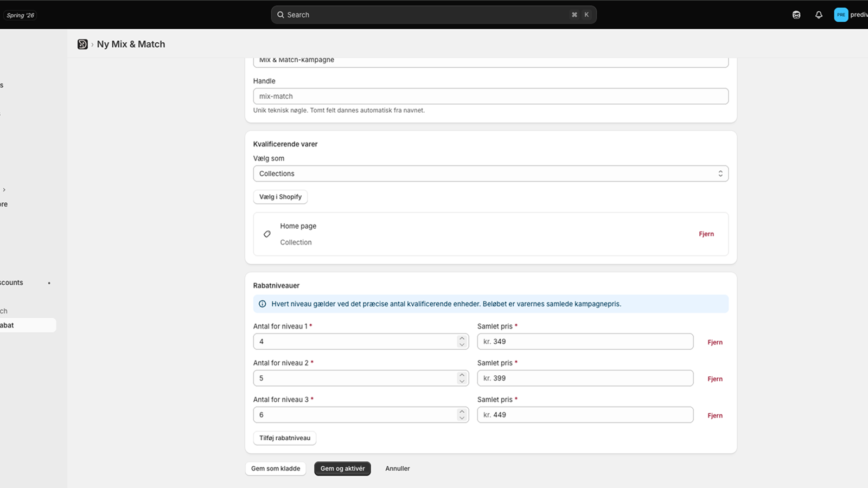
Task: Click the tag icon beside Home page collection
Action: [267, 234]
